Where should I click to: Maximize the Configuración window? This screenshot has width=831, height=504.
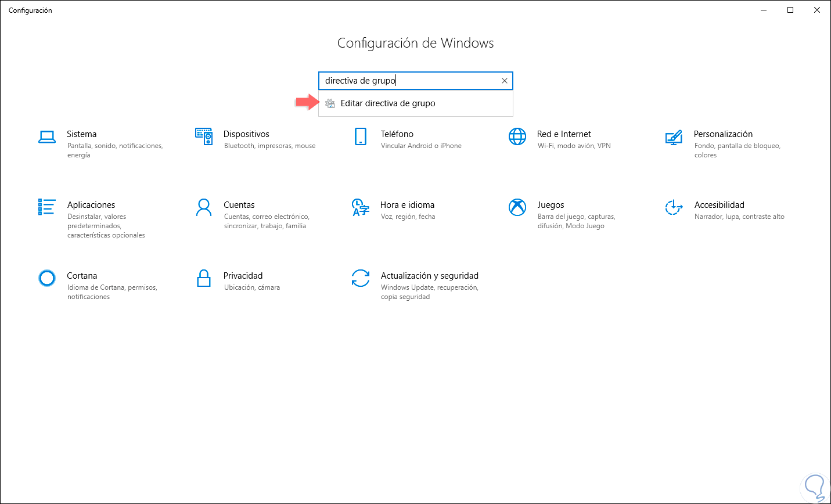point(790,10)
